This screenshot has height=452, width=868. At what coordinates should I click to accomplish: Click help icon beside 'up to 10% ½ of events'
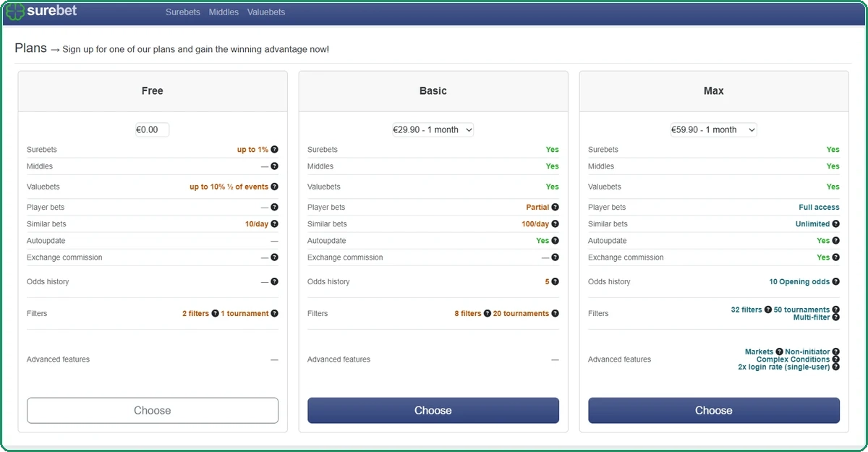275,187
